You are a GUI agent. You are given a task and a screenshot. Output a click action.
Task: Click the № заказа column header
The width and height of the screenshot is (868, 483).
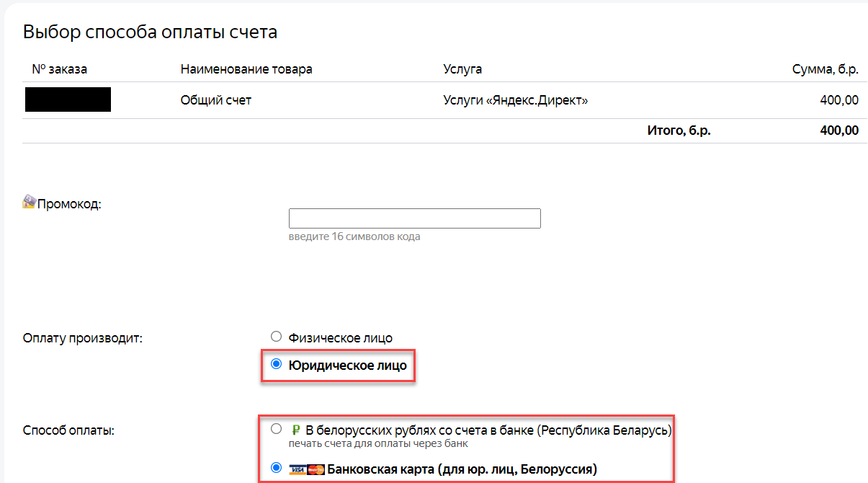click(x=60, y=69)
